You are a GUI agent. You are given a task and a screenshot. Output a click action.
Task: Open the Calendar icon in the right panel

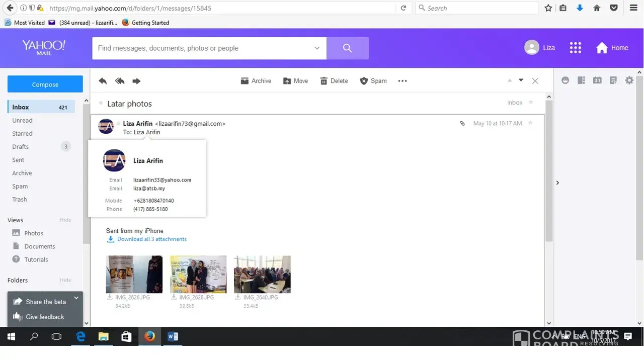tap(597, 80)
